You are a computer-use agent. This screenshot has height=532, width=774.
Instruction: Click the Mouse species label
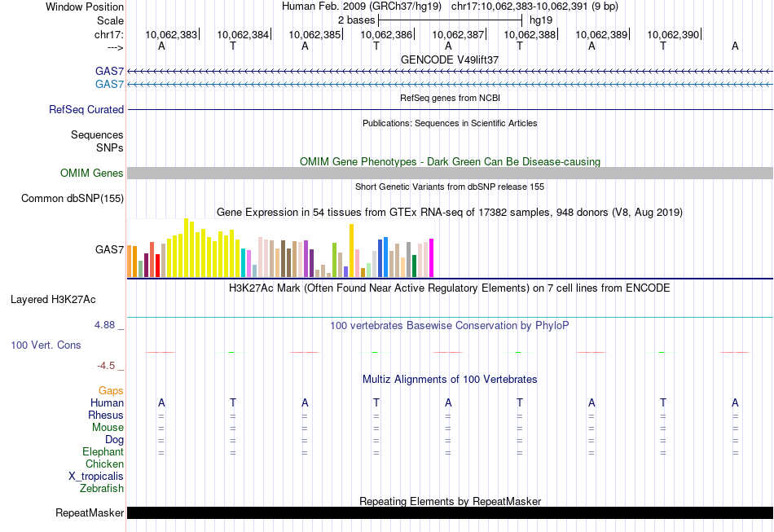click(x=108, y=428)
